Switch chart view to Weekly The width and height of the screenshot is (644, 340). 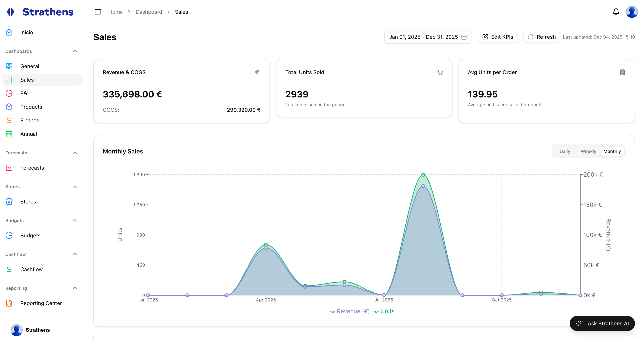pyautogui.click(x=588, y=151)
